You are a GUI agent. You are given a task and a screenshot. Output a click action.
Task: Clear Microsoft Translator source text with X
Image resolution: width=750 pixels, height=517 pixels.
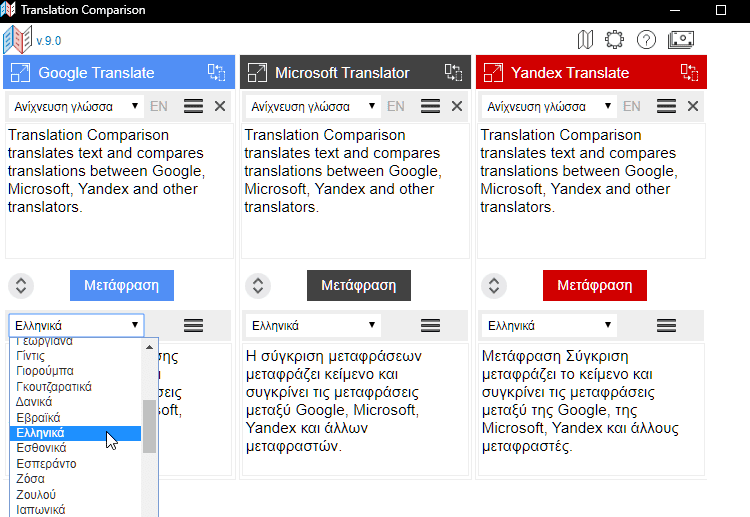pos(457,106)
